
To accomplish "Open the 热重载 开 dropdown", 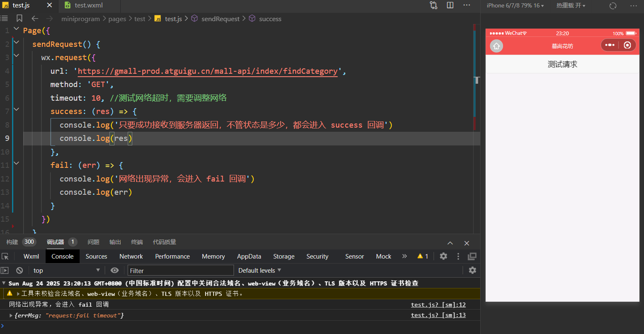I will pos(571,5).
